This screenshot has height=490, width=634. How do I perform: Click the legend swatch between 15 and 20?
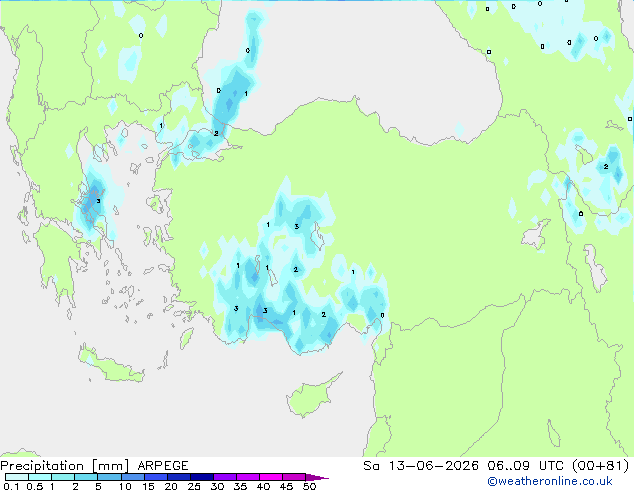[x=155, y=477]
